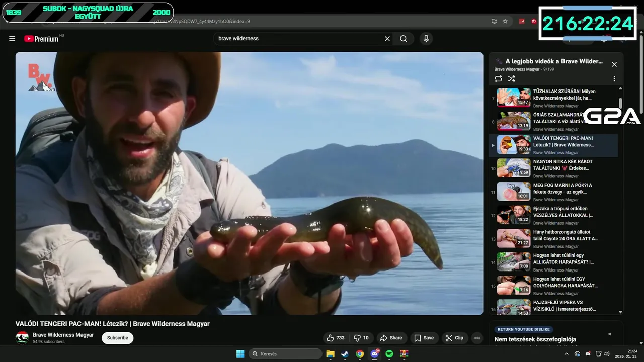Image resolution: width=644 pixels, height=362 pixels.
Task: Select 'Hogyan lehet túlélni egy ALLIGÁTOR HARAPÁSÁT' title
Action: pyautogui.click(x=563, y=259)
